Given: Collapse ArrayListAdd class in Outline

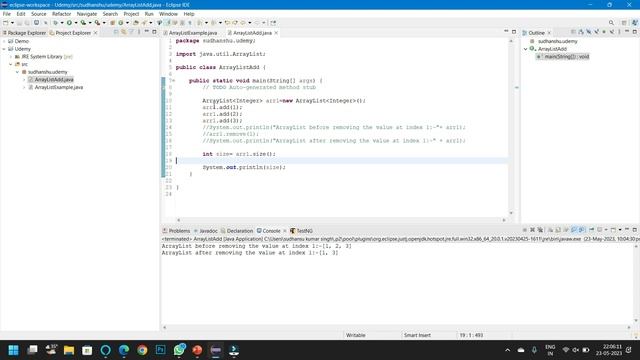Looking at the screenshot, I should (526, 49).
